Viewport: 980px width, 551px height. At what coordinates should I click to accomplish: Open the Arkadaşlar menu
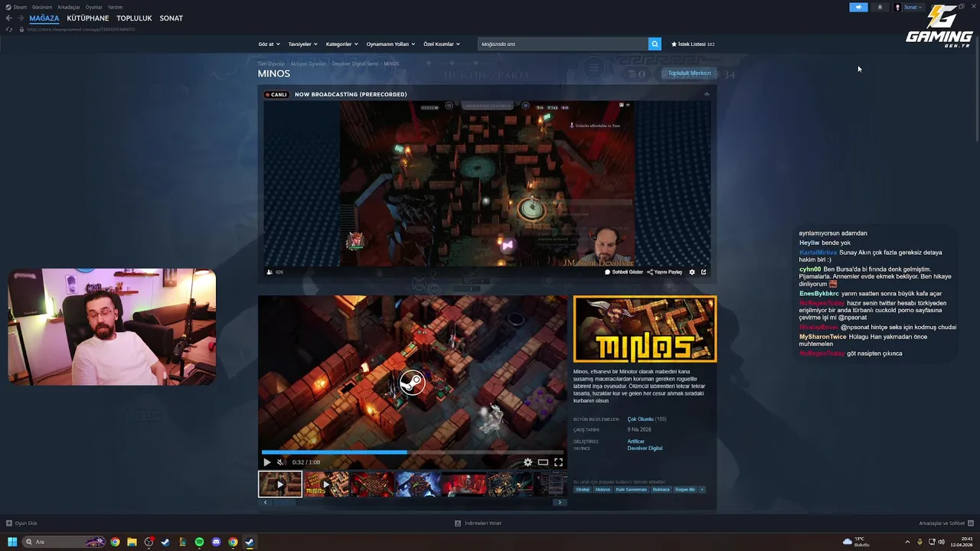pyautogui.click(x=69, y=7)
